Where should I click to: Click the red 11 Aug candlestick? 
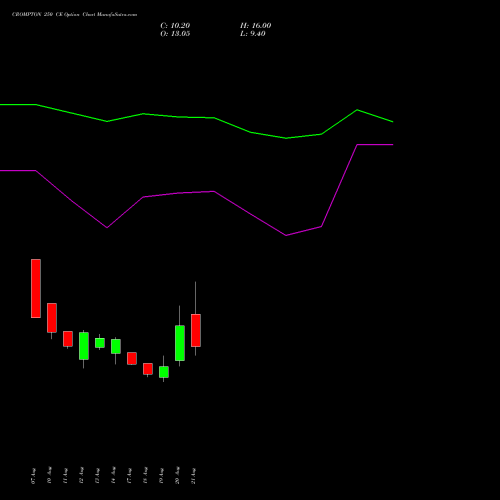68,339
